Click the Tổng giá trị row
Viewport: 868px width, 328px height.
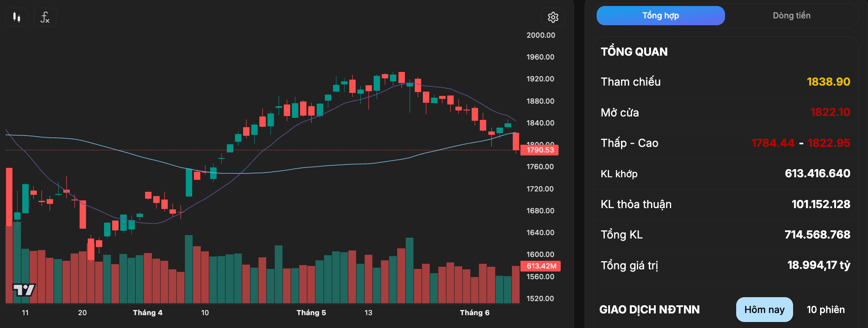pyautogui.click(x=725, y=265)
